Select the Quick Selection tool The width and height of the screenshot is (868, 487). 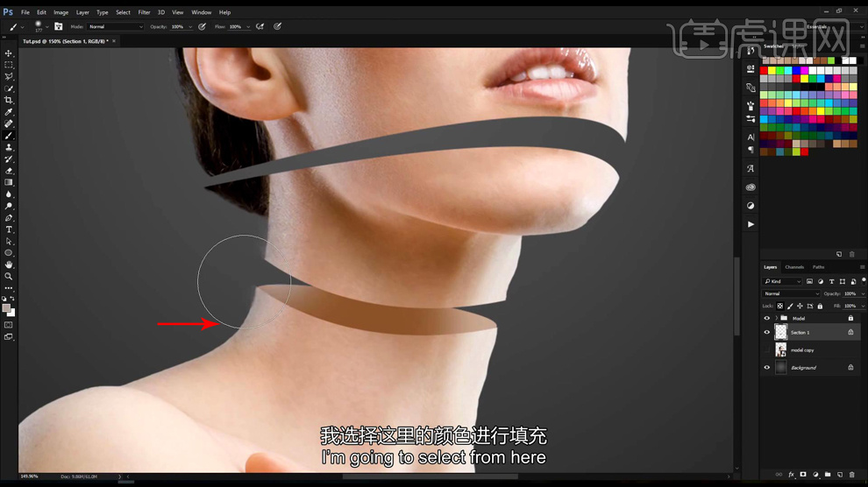pyautogui.click(x=8, y=88)
